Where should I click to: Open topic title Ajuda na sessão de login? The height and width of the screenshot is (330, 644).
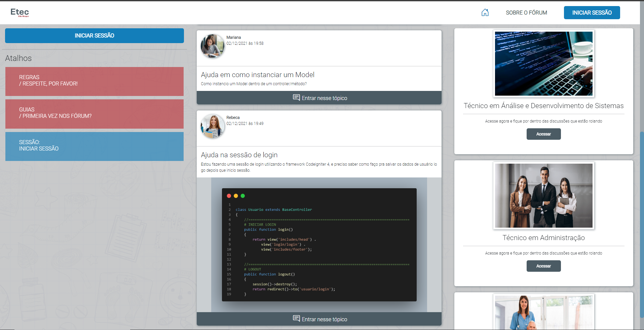pyautogui.click(x=239, y=155)
